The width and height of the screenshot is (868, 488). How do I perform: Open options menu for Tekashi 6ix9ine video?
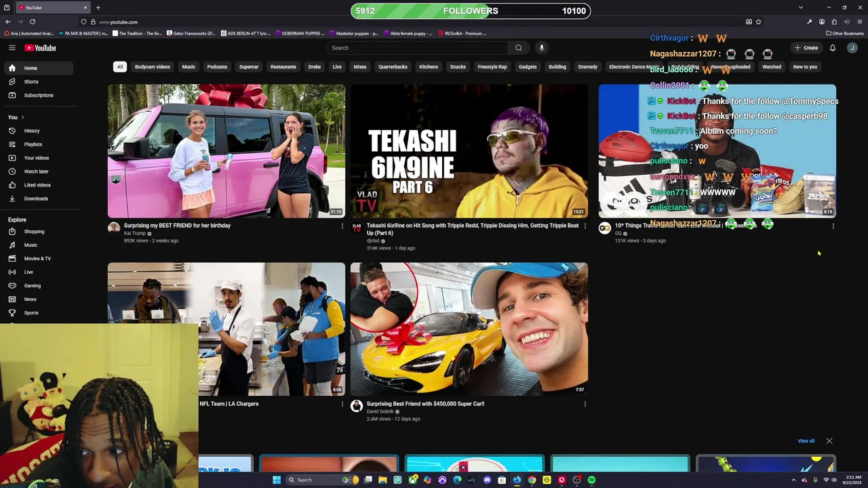[x=585, y=226]
